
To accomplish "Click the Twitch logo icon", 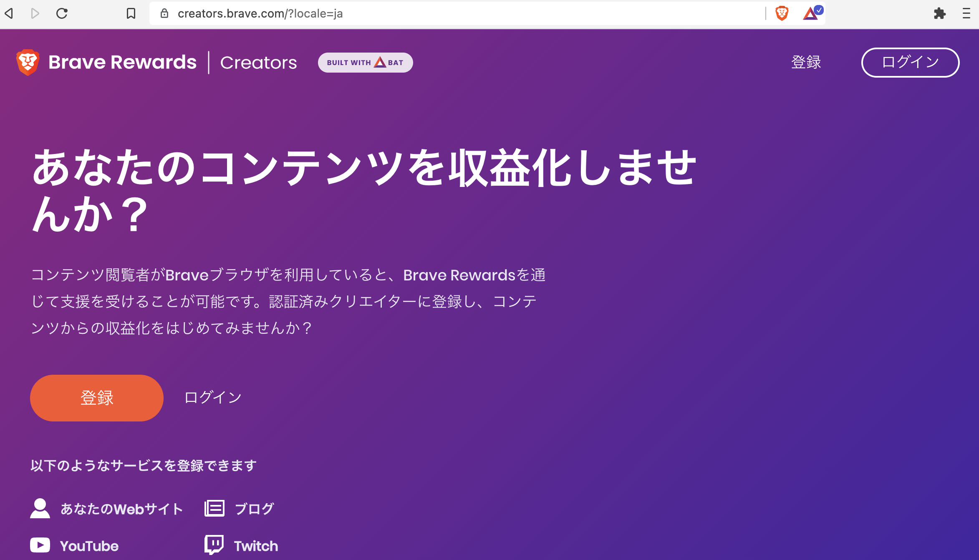I will pyautogui.click(x=214, y=545).
